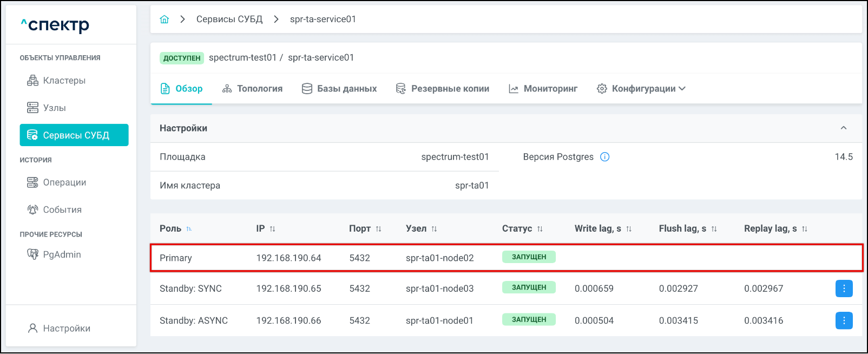The image size is (868, 354).
Task: Click the Postgres version info icon
Action: tap(605, 157)
